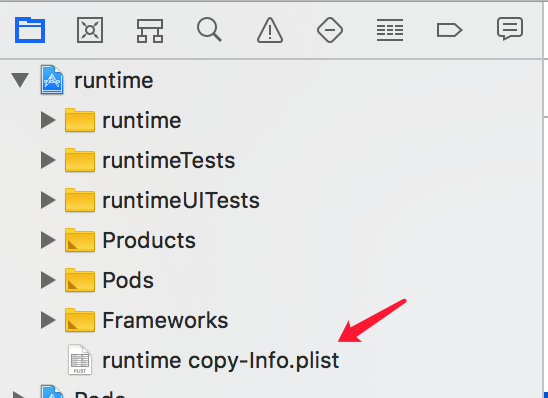Collapse the runtime project disclosure triangle

[20, 80]
